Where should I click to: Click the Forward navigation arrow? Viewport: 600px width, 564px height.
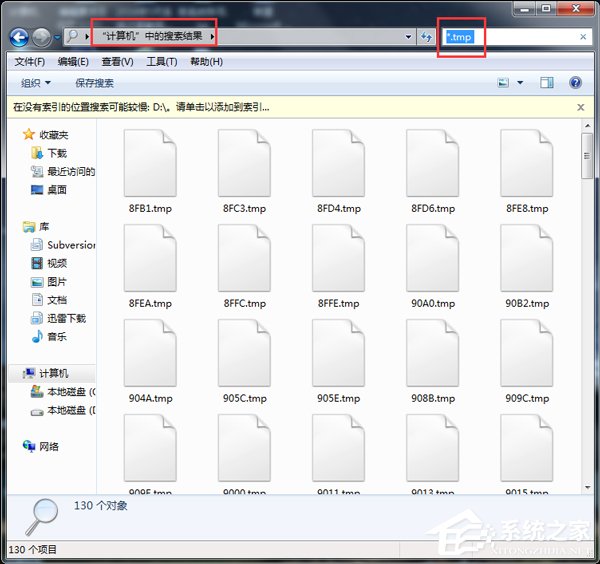(42, 37)
